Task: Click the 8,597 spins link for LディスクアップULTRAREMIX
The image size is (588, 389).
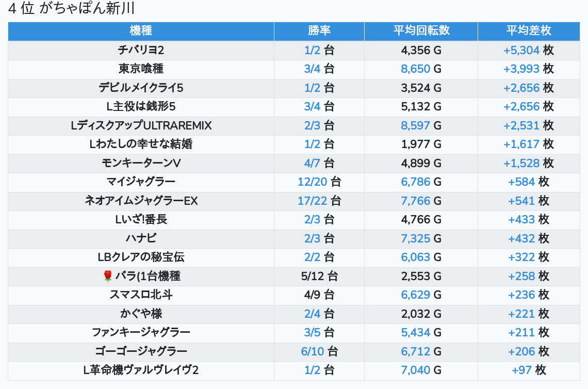Action: point(416,125)
